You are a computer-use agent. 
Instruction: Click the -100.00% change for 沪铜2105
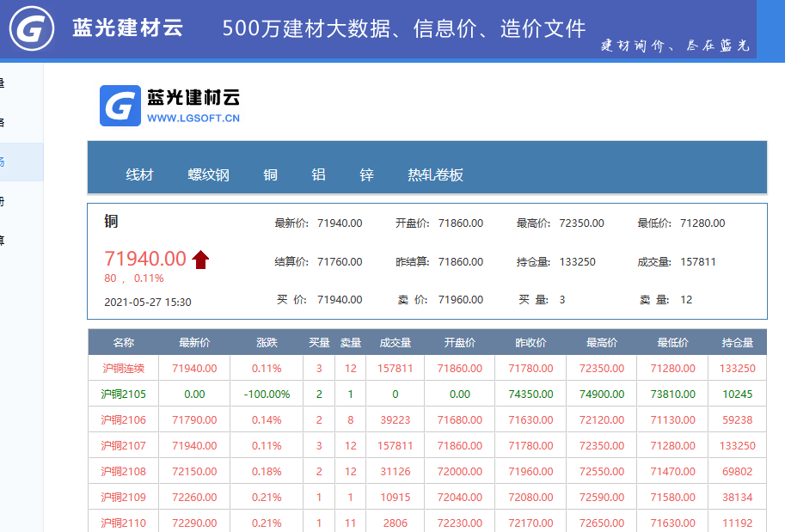(x=267, y=394)
